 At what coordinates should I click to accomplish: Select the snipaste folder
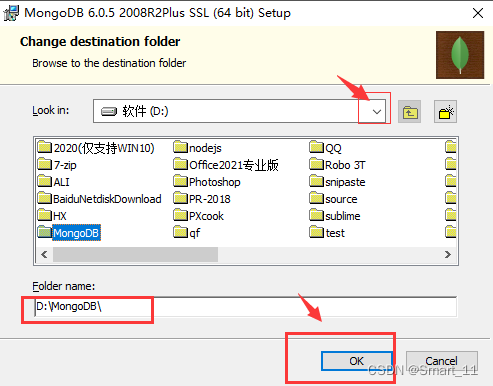[337, 182]
